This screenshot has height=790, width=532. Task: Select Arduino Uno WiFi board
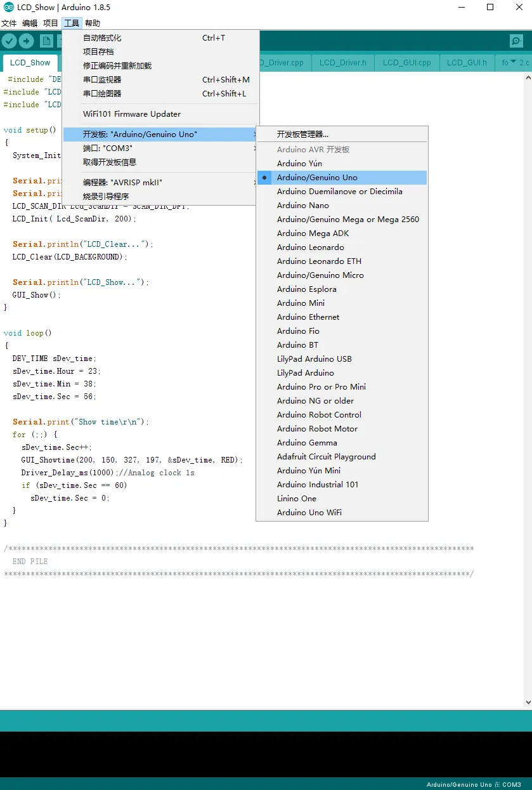coord(342,513)
